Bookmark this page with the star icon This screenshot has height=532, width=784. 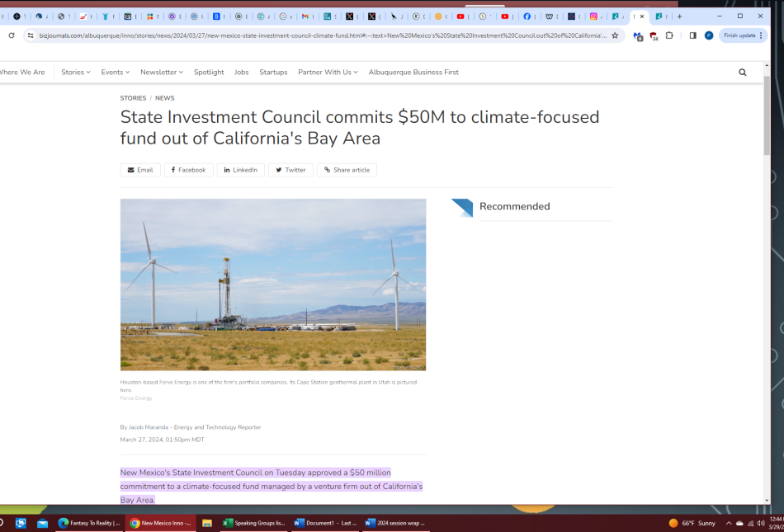pyautogui.click(x=615, y=35)
